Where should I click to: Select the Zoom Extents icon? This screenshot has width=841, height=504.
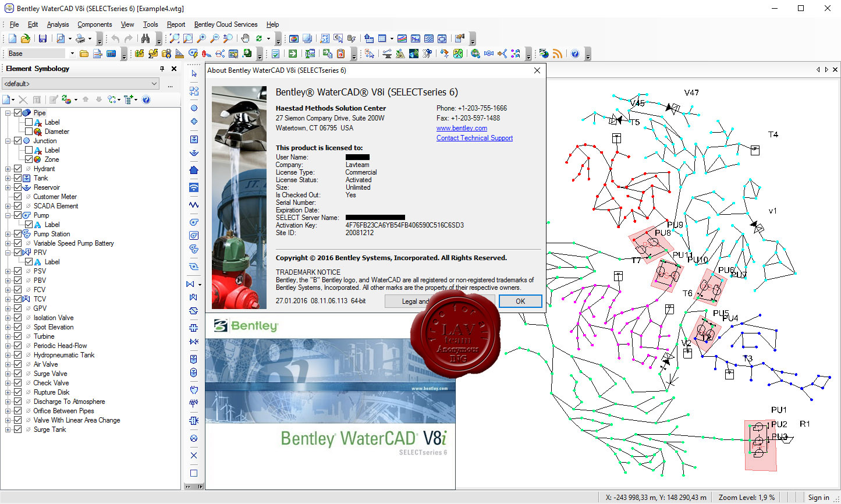coord(174,38)
